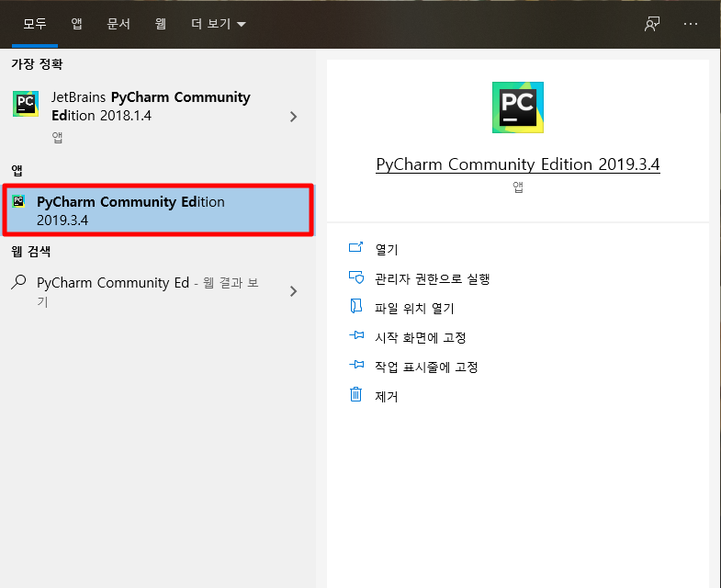Click the 열기 open icon
Screen dimensions: 721x588
(x=355, y=247)
